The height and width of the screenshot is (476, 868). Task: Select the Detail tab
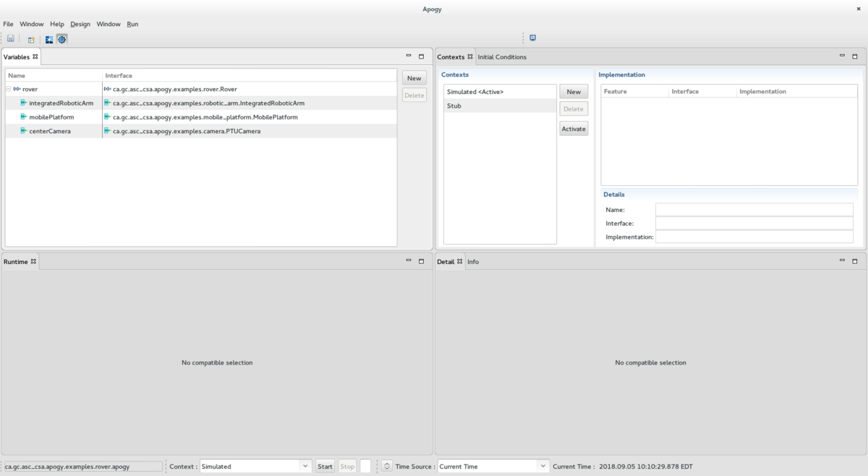point(446,261)
